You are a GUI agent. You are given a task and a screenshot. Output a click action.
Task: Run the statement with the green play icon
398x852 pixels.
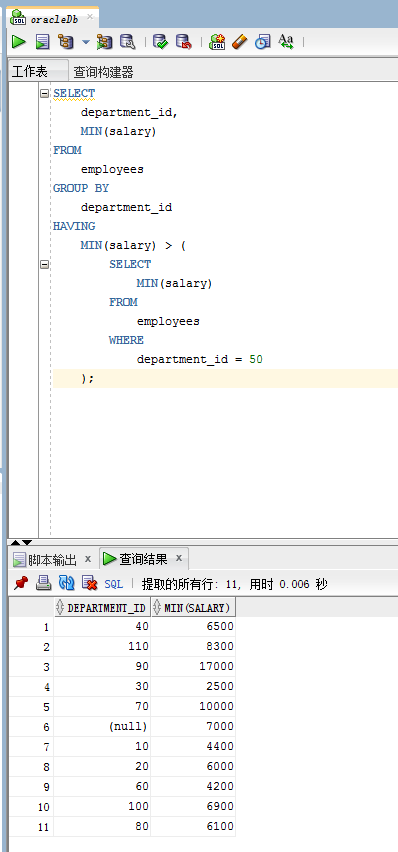(19, 42)
